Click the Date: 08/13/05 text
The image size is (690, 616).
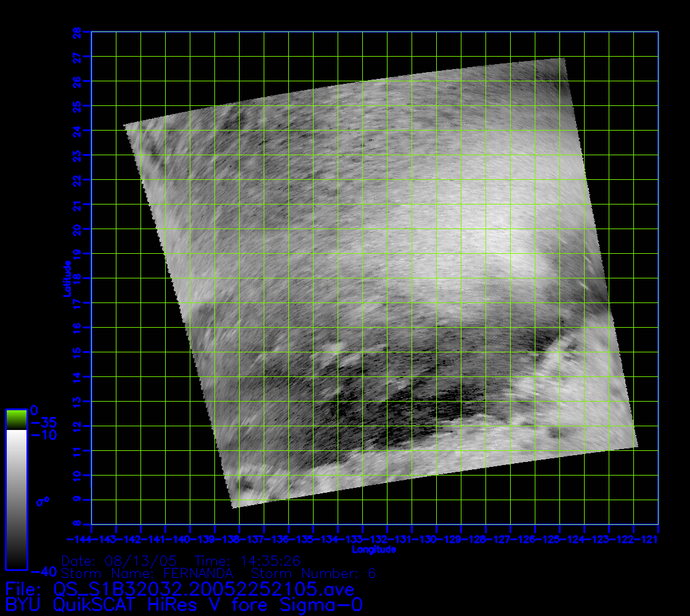[119, 561]
